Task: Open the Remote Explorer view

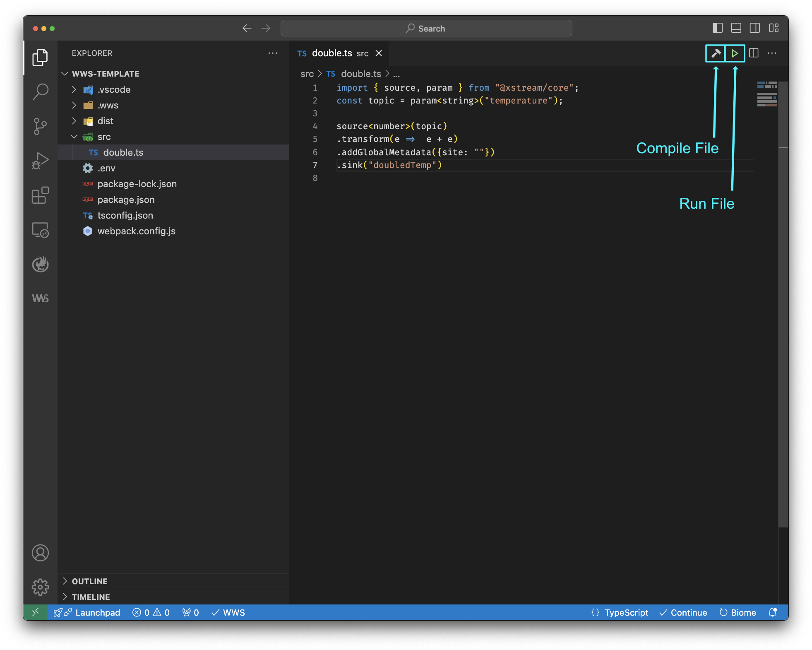Action: click(x=40, y=230)
